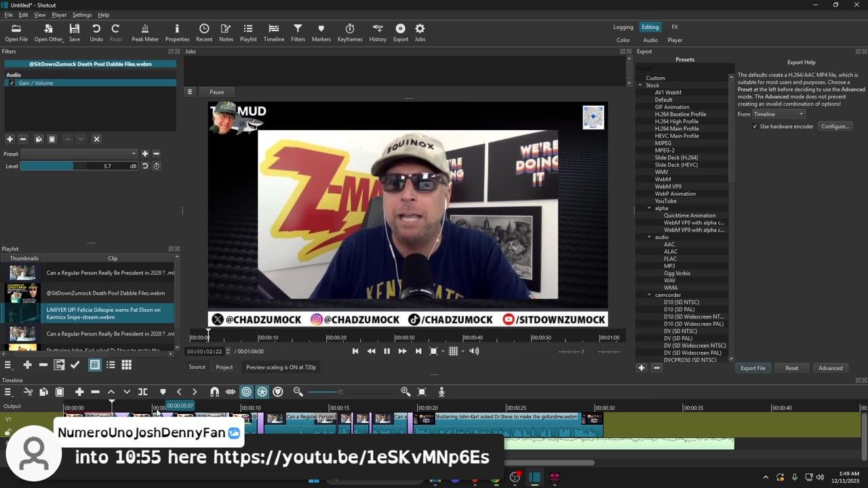Split clip at playhead on timeline toolbar

click(x=142, y=392)
